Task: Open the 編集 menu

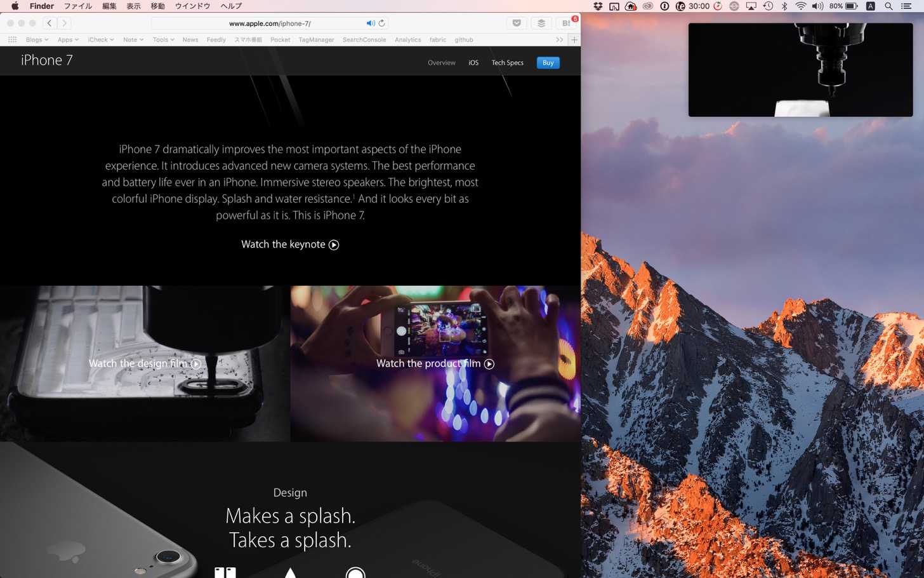Action: pyautogui.click(x=110, y=6)
